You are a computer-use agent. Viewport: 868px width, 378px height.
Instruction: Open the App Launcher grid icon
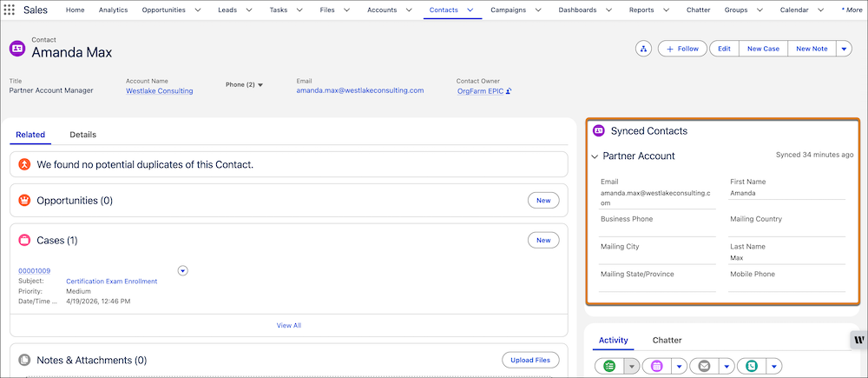10,10
